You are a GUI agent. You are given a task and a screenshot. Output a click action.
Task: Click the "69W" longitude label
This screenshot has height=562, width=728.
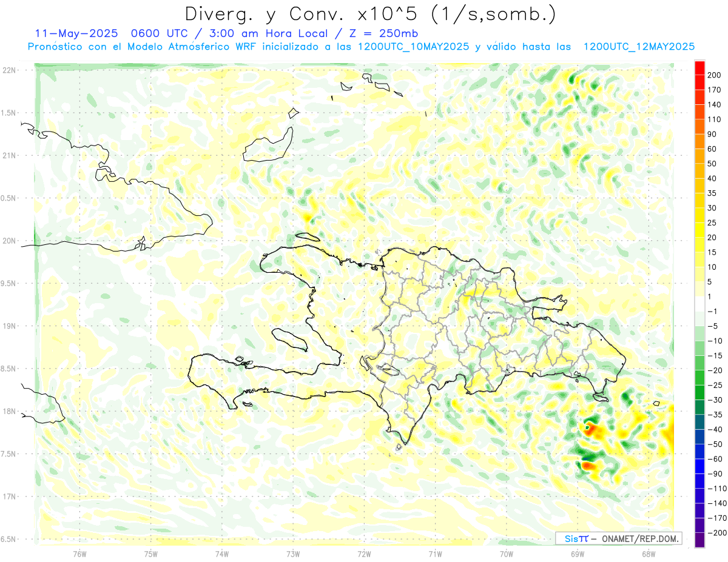[578, 554]
